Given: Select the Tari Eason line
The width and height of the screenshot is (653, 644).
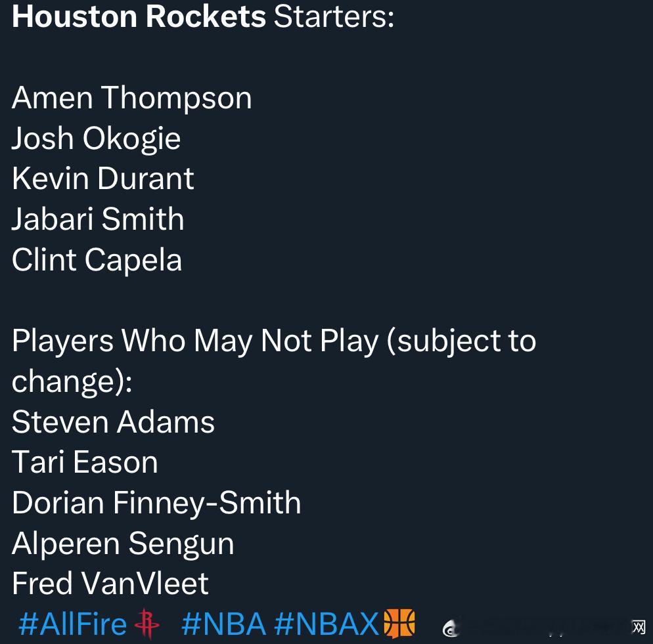Looking at the screenshot, I should [85, 462].
